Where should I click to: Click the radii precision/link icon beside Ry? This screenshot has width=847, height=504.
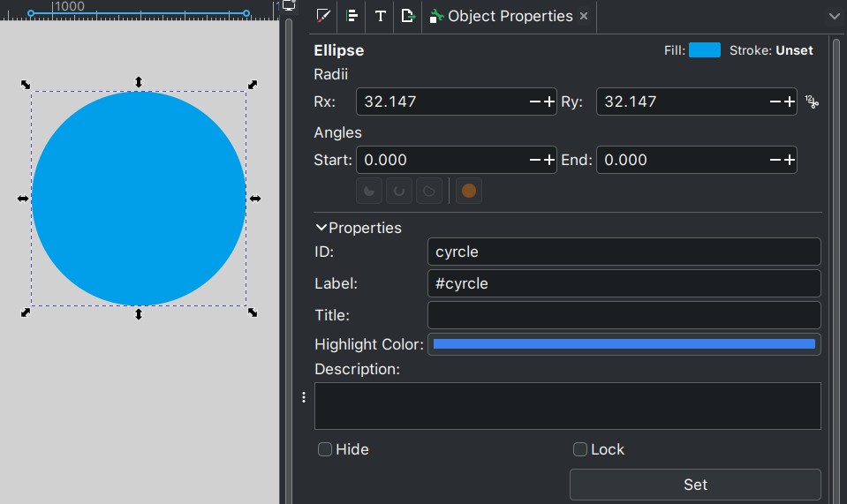pos(812,102)
